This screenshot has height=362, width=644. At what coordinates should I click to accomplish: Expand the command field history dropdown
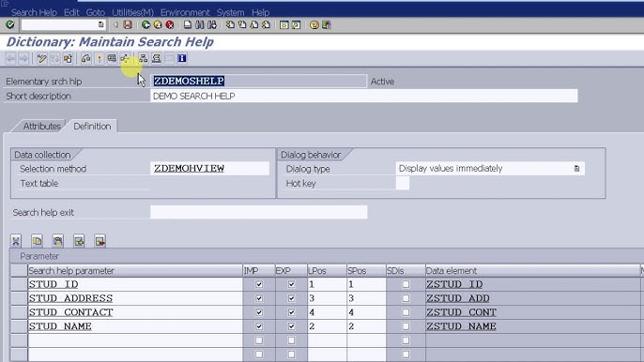[101, 25]
